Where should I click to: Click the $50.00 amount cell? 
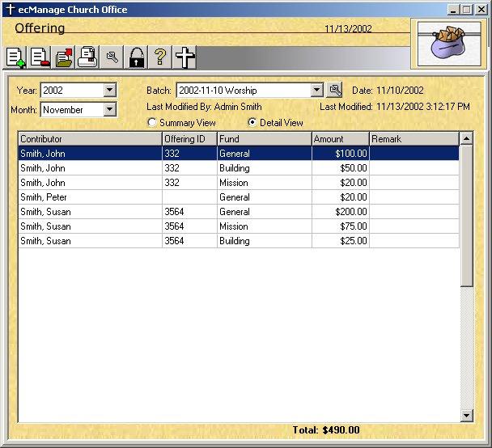click(341, 168)
